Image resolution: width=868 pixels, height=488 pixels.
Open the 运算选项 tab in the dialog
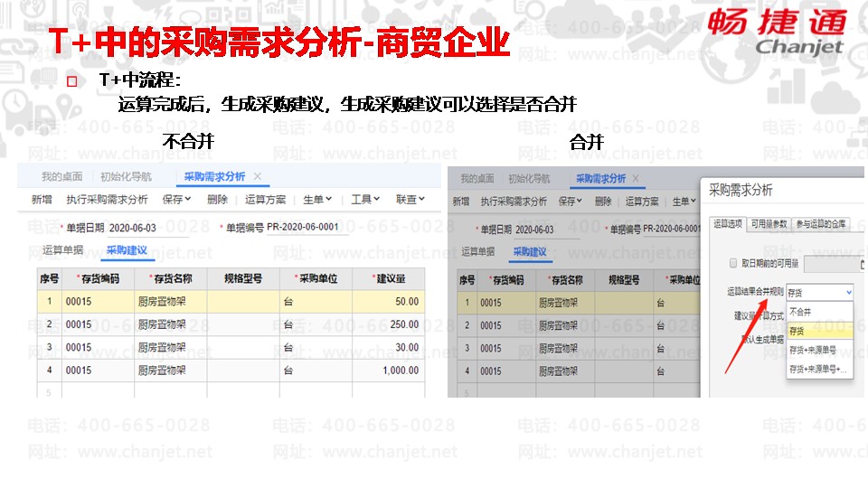pos(727,224)
